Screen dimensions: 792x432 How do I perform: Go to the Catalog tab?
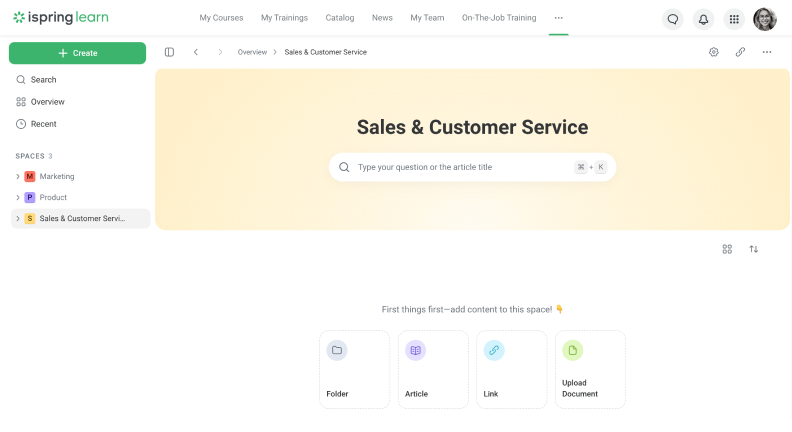(340, 18)
